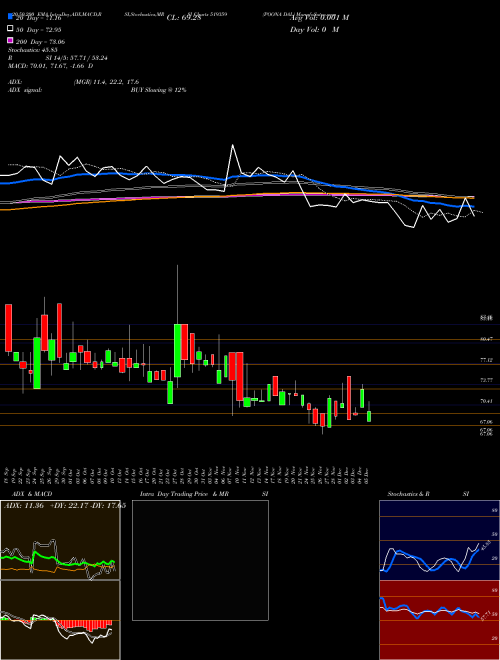This screenshot has width=500, height=660.
Task: Click the 'ADX: 11.36 +DY: 22.17 -DY: 17.65' header
Action: (x=65, y=506)
